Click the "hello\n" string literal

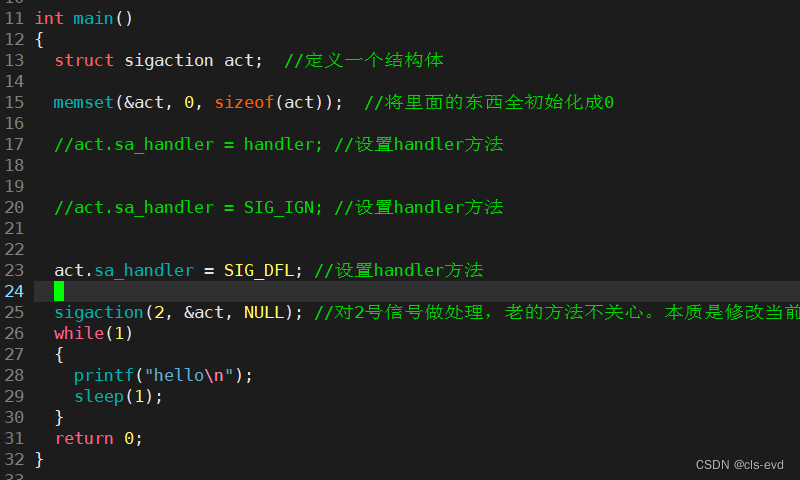click(189, 375)
